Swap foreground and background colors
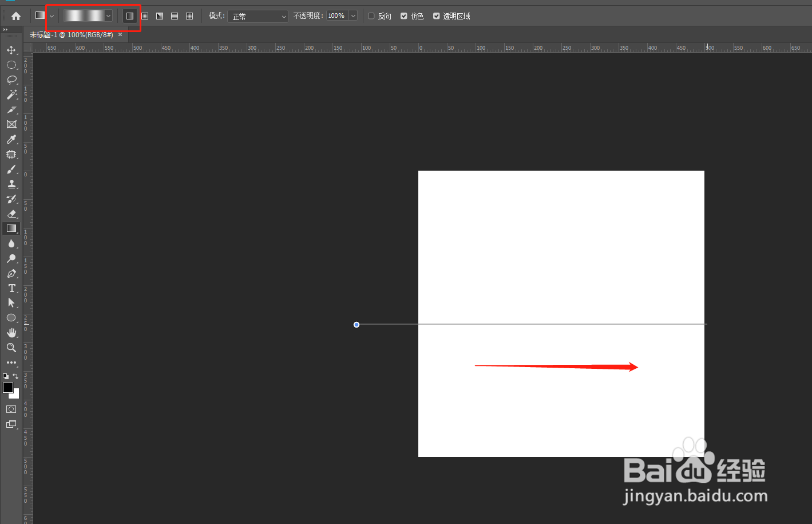 click(x=16, y=376)
